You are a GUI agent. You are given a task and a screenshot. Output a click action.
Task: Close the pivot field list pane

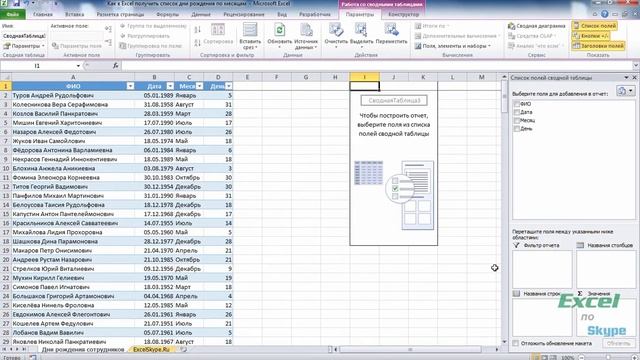635,78
